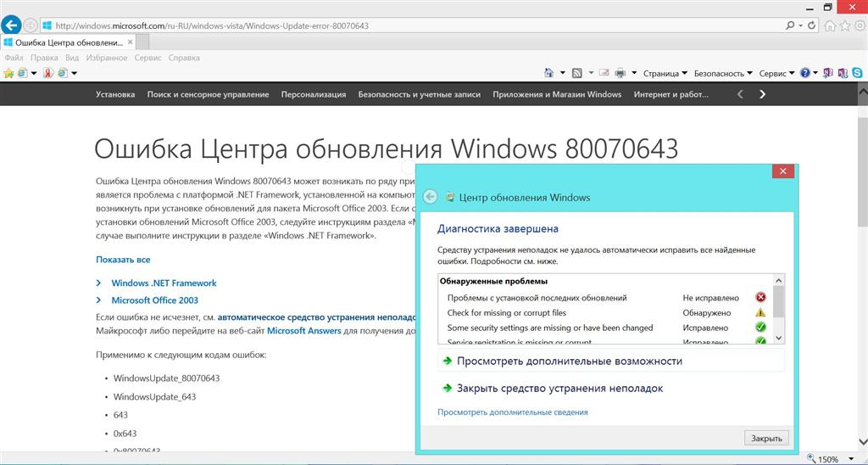Click the blue Help question mark icon
Viewport: 868px width, 465px height.
coord(805,73)
